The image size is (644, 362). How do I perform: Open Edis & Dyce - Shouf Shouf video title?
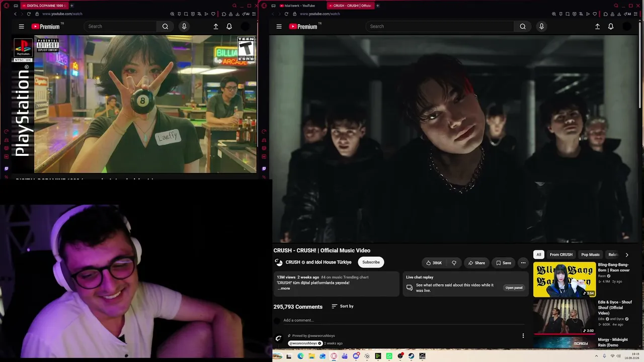[615, 308]
